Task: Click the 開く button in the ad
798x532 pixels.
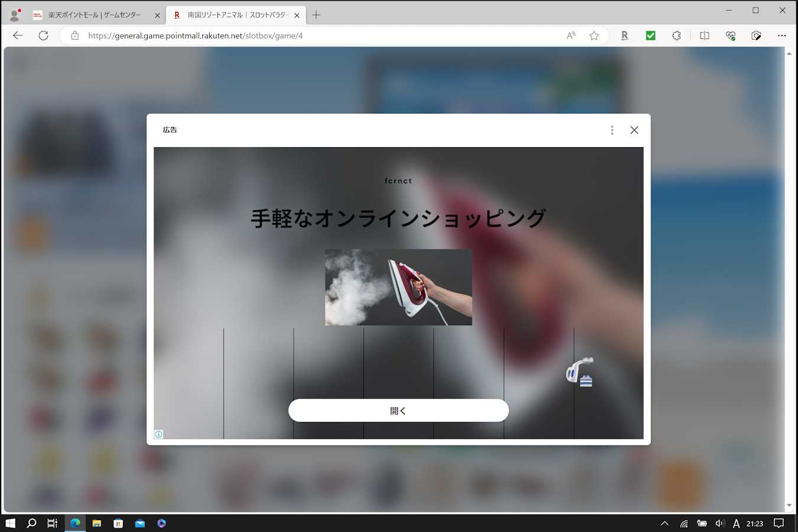Action: pos(398,410)
